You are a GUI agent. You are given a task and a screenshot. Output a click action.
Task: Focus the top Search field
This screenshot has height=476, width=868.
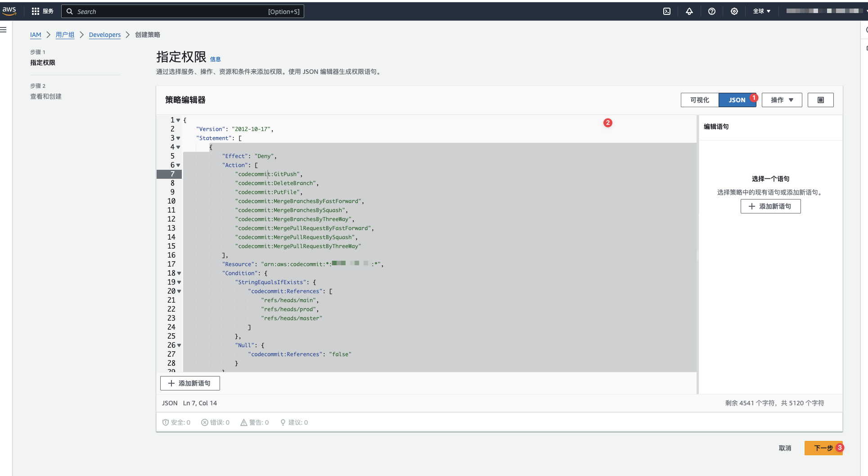point(183,11)
